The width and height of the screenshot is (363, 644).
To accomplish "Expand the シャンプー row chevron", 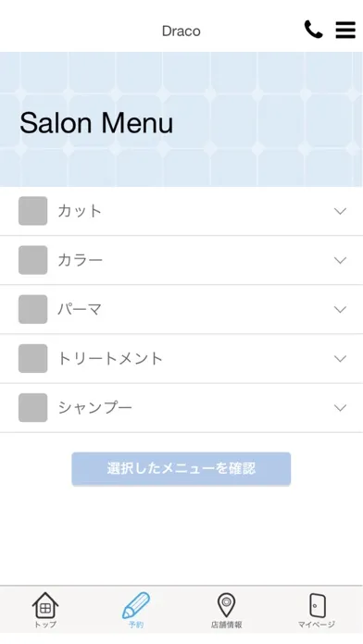I will click(340, 408).
